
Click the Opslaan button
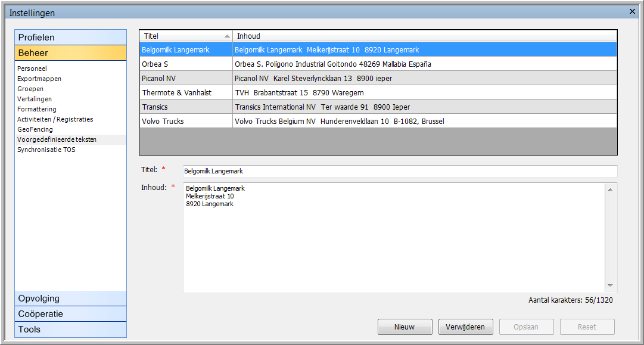(527, 327)
